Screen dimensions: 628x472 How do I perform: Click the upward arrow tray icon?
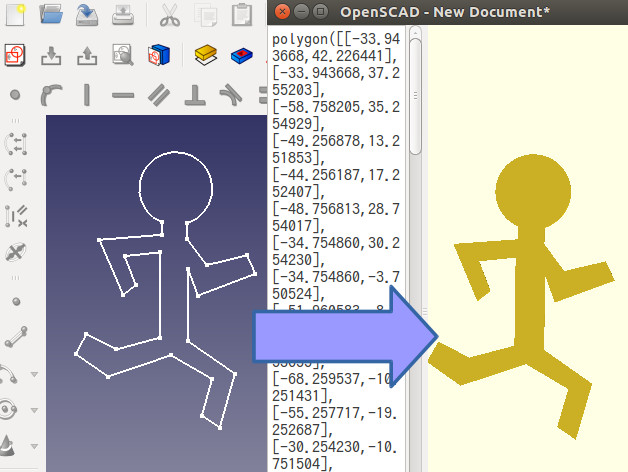point(87,56)
